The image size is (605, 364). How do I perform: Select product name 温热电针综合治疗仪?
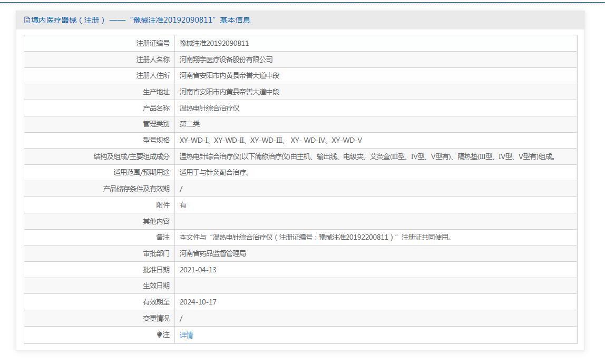click(209, 108)
